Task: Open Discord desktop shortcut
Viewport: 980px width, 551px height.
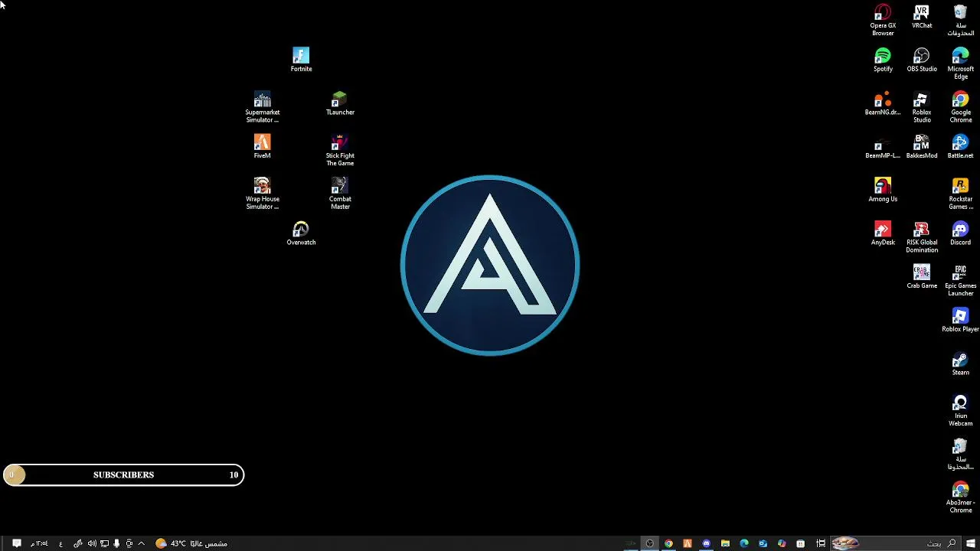Action: [x=960, y=233]
